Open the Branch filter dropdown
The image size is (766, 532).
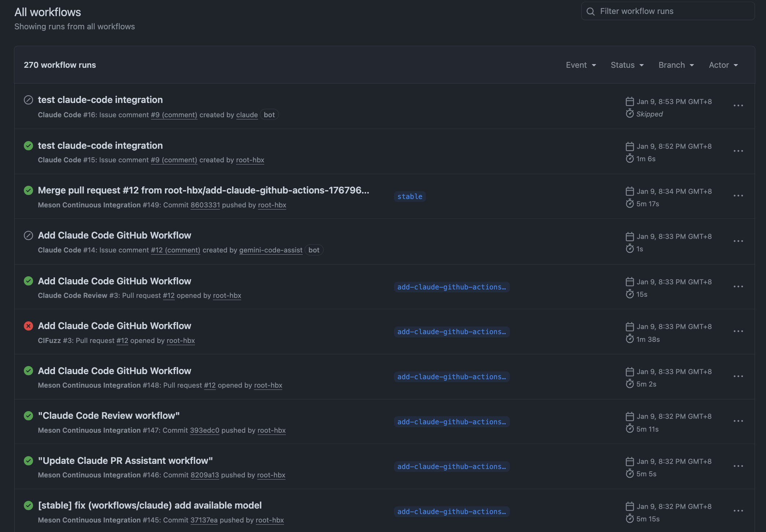tap(676, 65)
